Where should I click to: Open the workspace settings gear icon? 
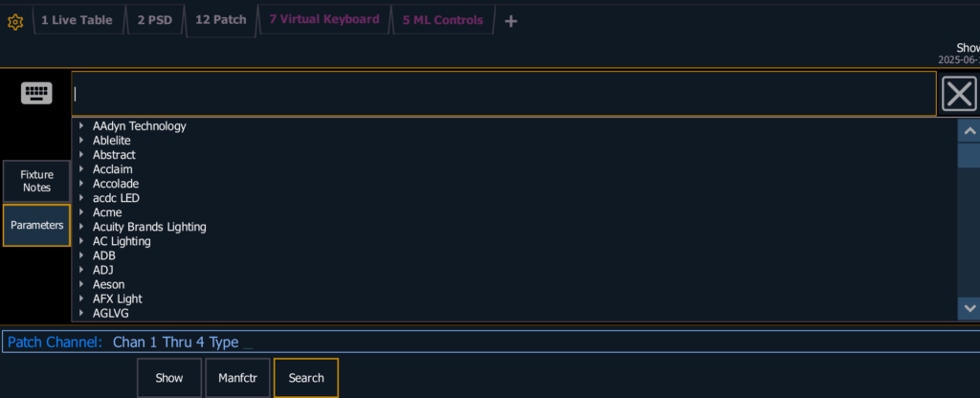[x=15, y=23]
